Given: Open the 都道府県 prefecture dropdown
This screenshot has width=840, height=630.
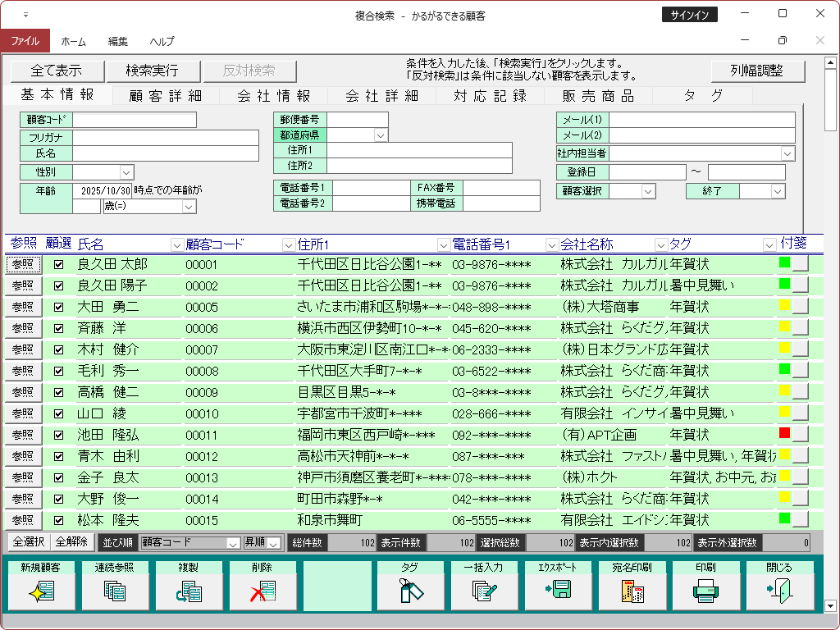Looking at the screenshot, I should click(x=381, y=135).
